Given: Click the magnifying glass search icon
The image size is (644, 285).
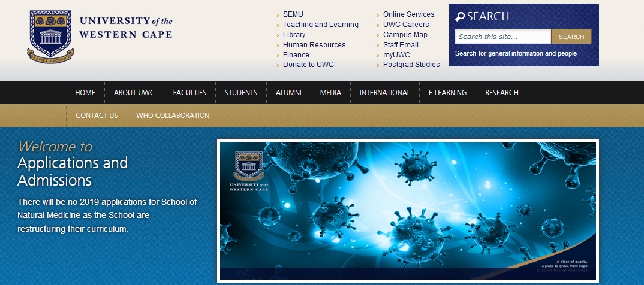Looking at the screenshot, I should coord(460,17).
